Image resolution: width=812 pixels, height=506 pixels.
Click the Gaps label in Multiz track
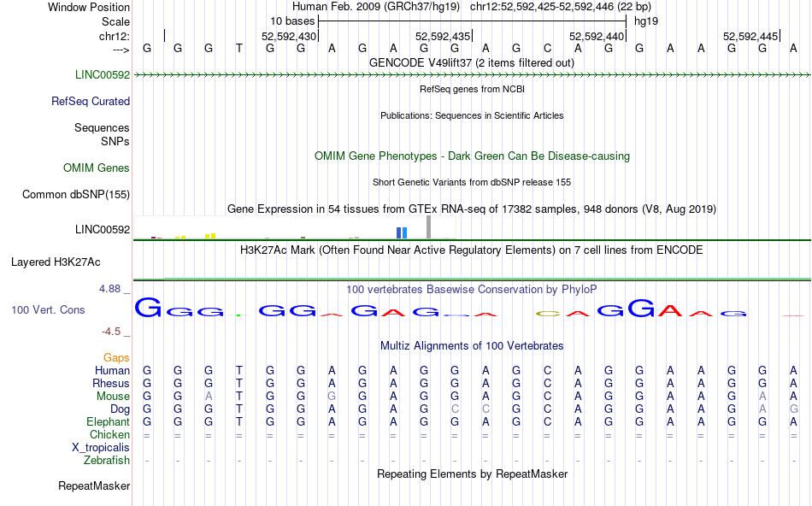pos(116,357)
